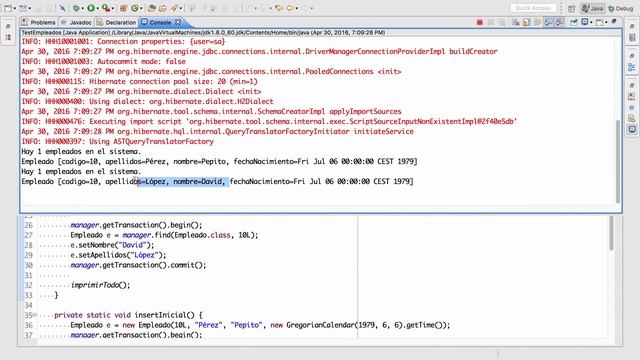Viewport: 640px width, 360px height.
Task: Click the Remove Launch icon in the console toolbar
Action: pyautogui.click(x=491, y=22)
